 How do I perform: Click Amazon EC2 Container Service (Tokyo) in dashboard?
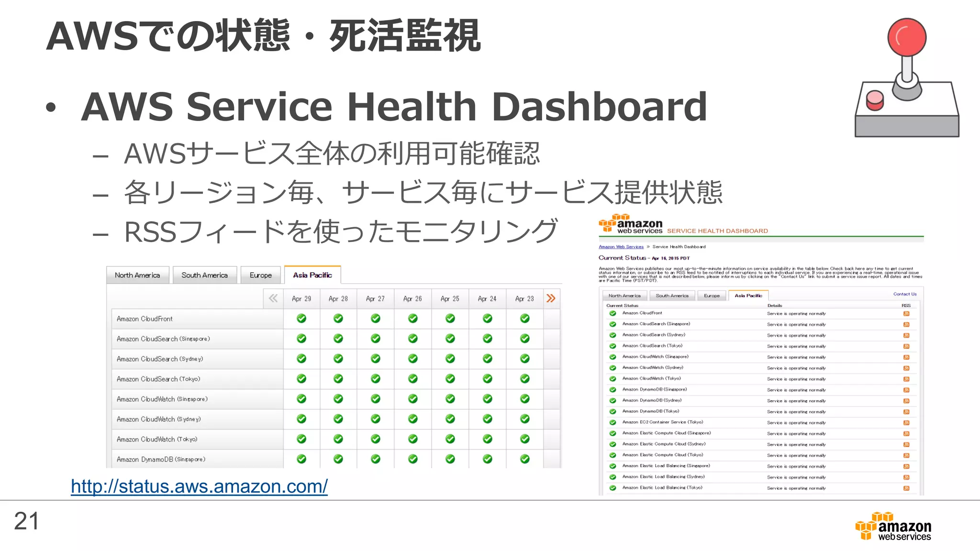tap(663, 422)
